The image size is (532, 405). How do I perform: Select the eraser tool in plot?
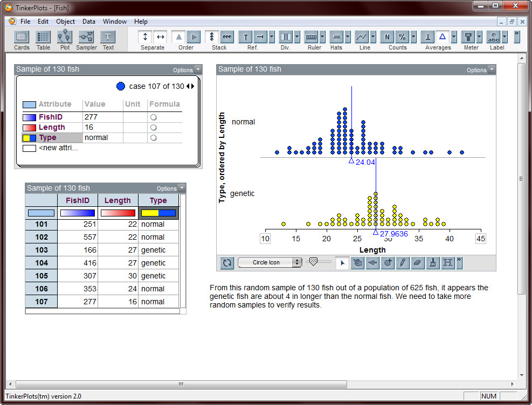tap(418, 263)
